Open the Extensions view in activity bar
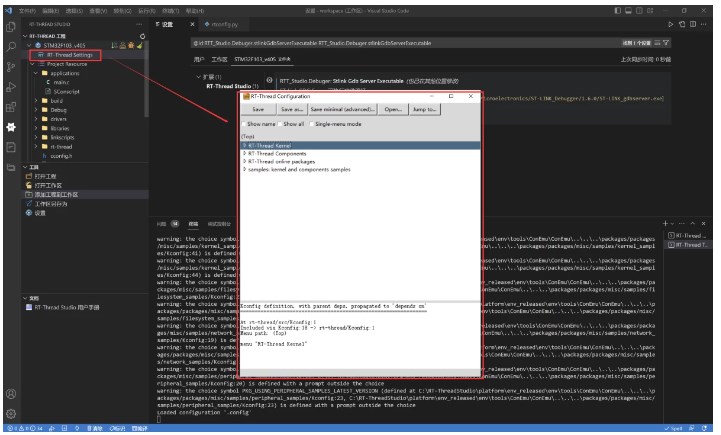The height and width of the screenshot is (435, 721). click(x=11, y=107)
